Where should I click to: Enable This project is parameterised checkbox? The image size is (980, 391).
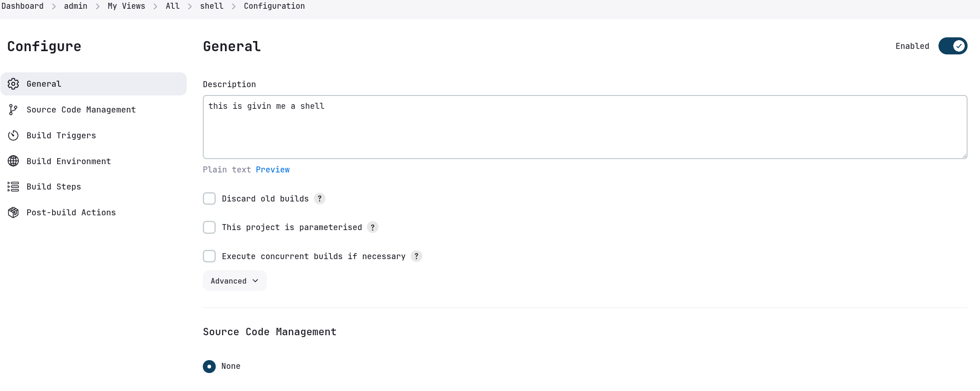point(209,227)
